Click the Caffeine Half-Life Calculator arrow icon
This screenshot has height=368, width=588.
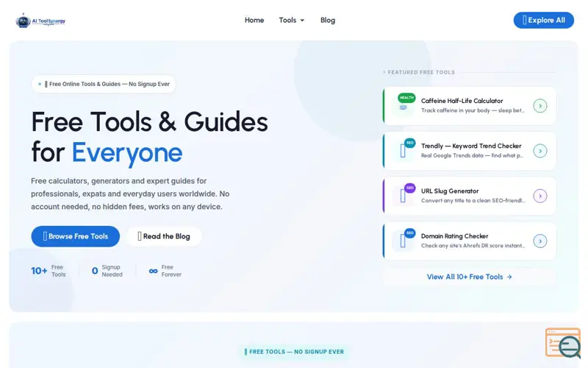click(x=540, y=106)
